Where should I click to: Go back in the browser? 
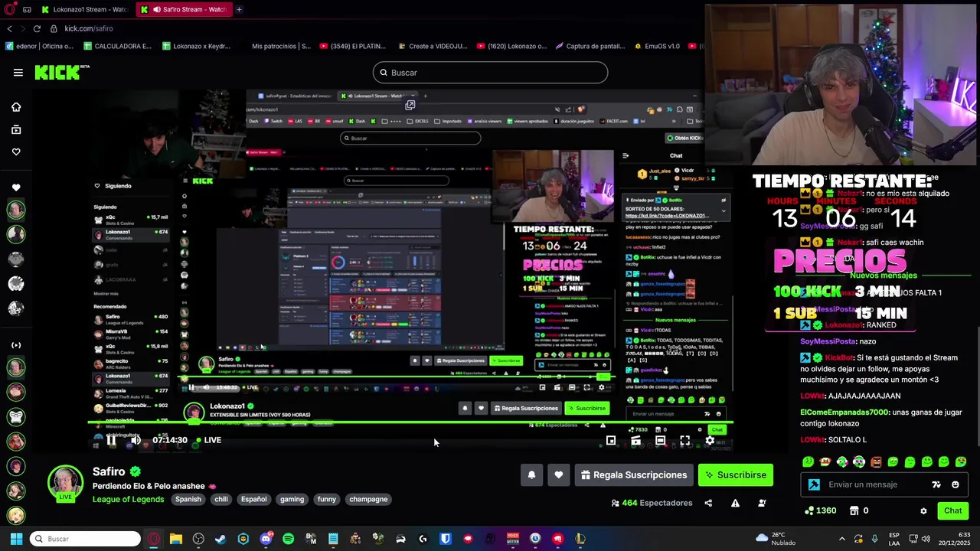click(9, 28)
